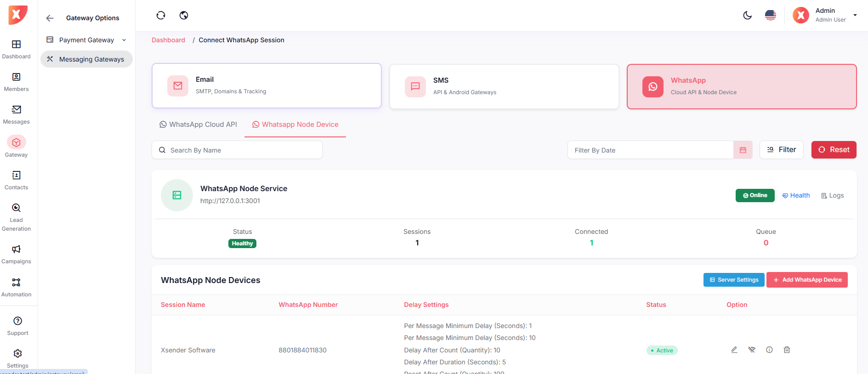Open the globe icon in top bar
The width and height of the screenshot is (868, 374).
tap(184, 16)
